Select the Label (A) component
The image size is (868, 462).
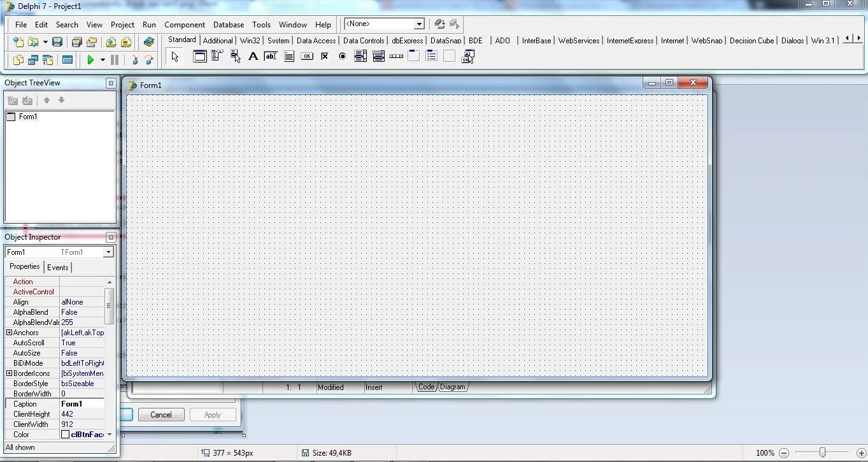click(253, 56)
